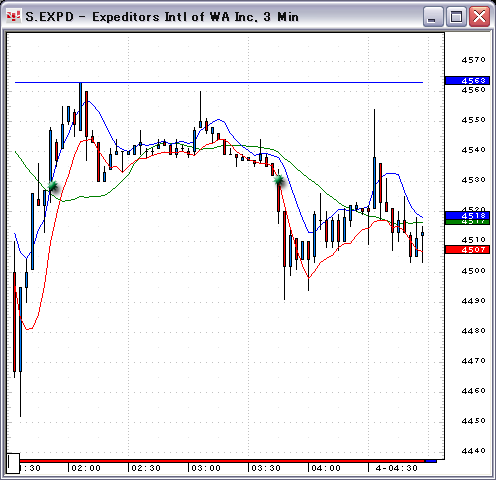Minimize the S.EXPD chart window
This screenshot has height=480, width=496.
tap(433, 16)
